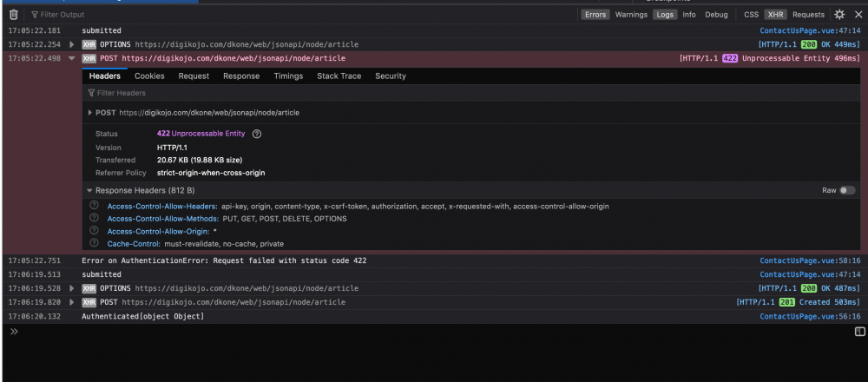Click the first submitted log message
868x382 pixels.
click(102, 30)
